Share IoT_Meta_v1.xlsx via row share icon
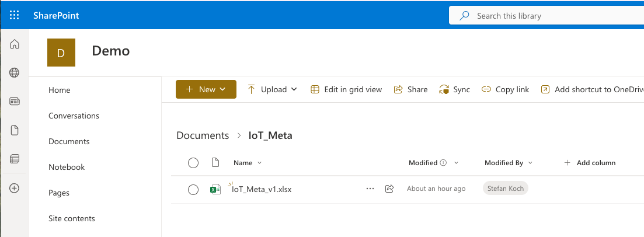 tap(389, 189)
